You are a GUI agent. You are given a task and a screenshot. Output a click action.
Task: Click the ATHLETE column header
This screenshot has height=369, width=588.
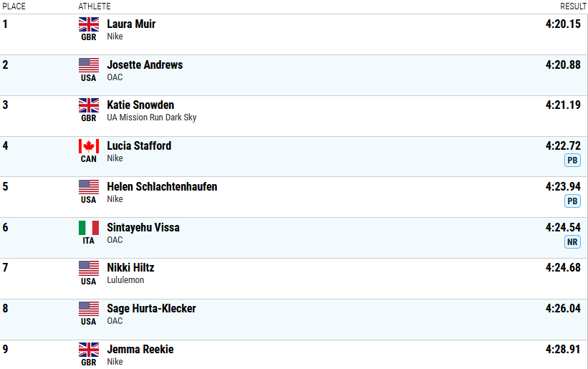(95, 6)
